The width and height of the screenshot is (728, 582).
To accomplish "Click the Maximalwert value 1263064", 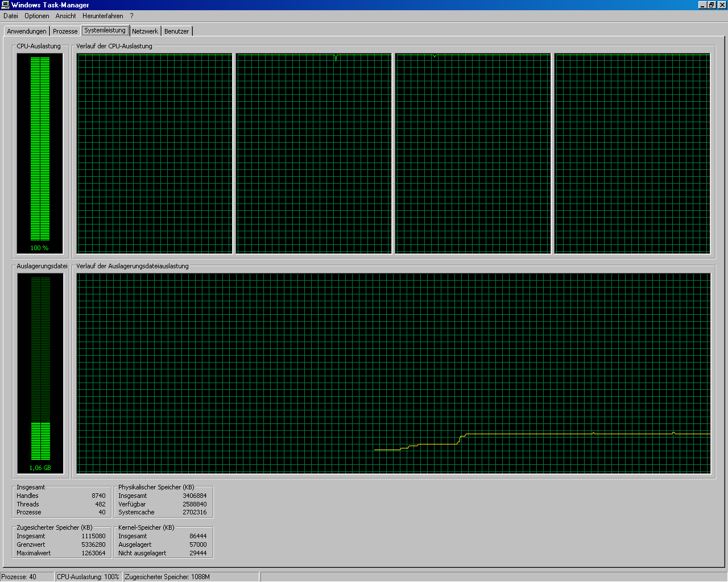I will click(x=93, y=553).
